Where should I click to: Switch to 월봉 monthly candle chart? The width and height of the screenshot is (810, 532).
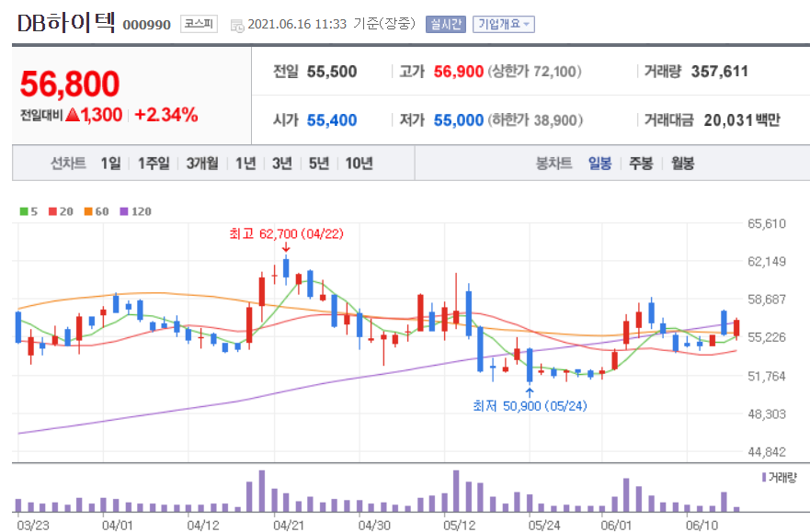tap(682, 164)
